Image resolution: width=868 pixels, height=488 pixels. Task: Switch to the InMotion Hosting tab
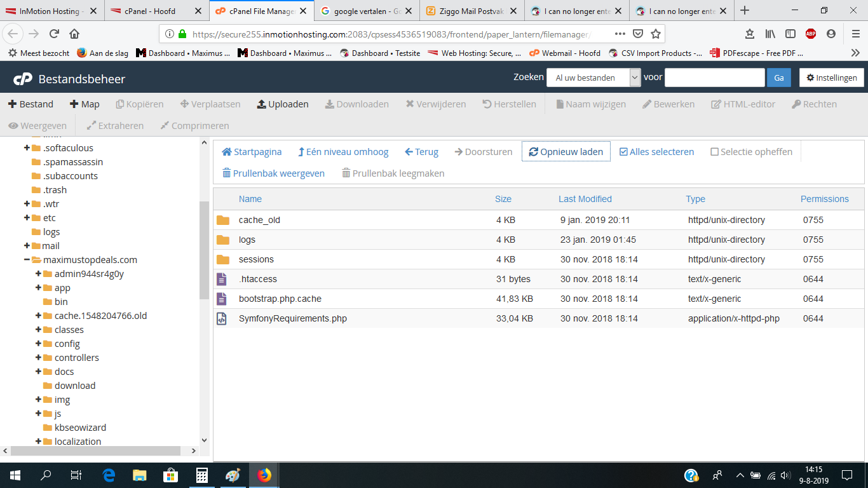point(51,11)
